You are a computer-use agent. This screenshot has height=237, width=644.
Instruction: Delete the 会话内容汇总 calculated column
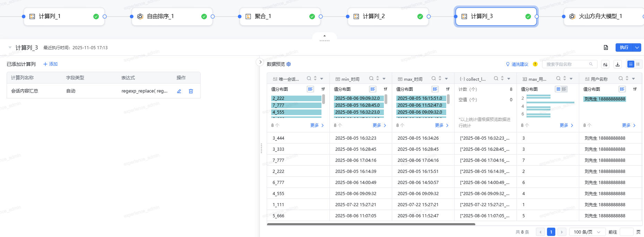coord(191,91)
